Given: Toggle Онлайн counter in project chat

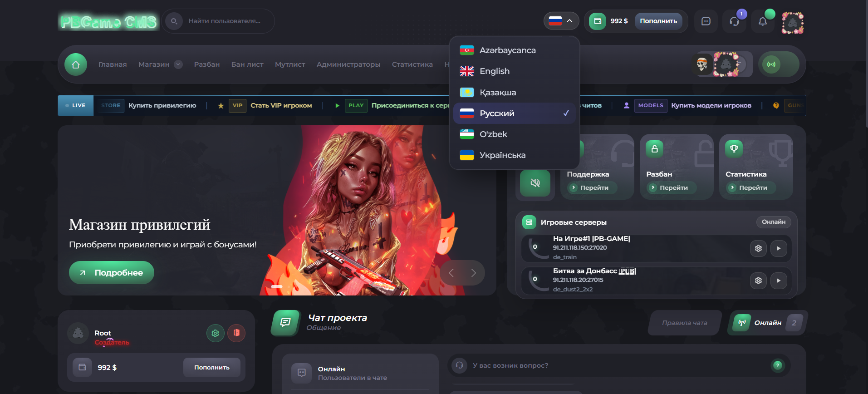Looking at the screenshot, I should coord(768,323).
